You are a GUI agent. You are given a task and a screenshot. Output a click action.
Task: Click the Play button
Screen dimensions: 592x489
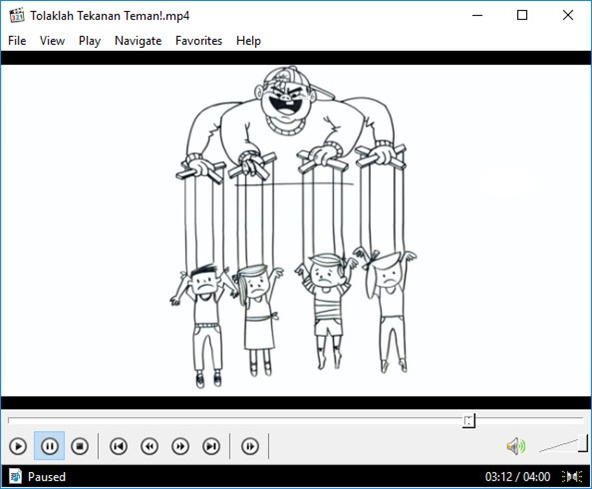point(18,446)
